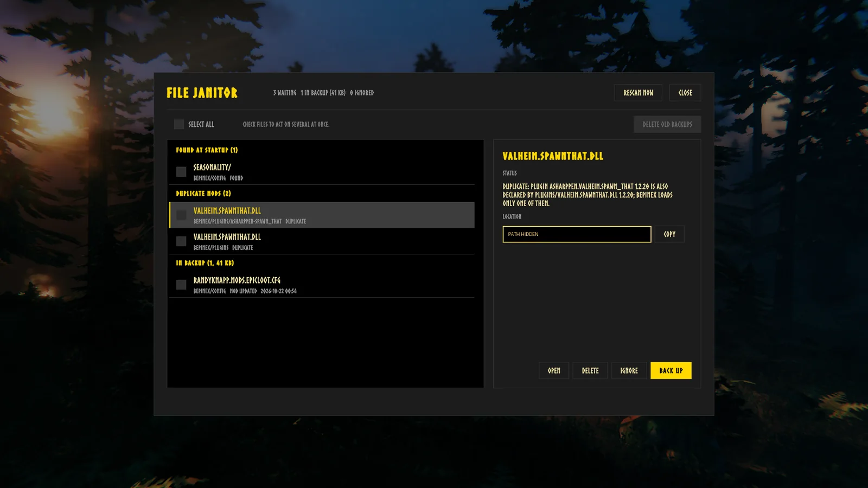868x488 pixels.
Task: Click the Duplicate Mods (2) header
Action: click(x=203, y=194)
